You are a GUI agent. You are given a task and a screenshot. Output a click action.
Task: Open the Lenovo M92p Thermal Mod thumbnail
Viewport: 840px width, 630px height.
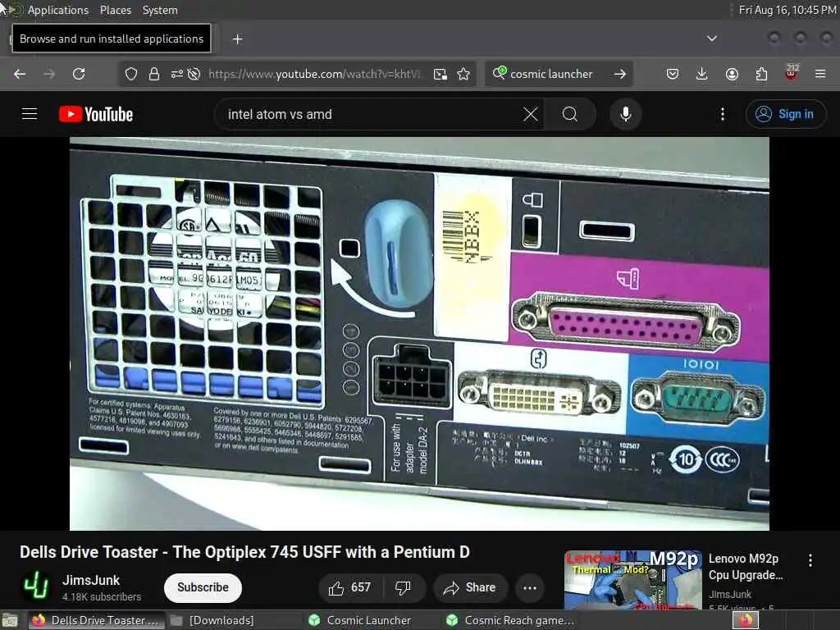[632, 580]
